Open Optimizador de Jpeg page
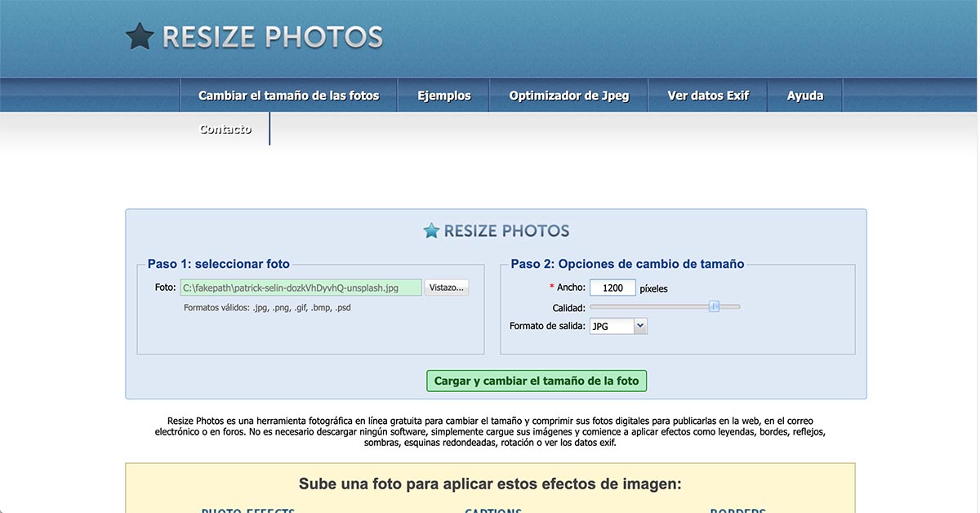The height and width of the screenshot is (513, 980). click(x=569, y=96)
